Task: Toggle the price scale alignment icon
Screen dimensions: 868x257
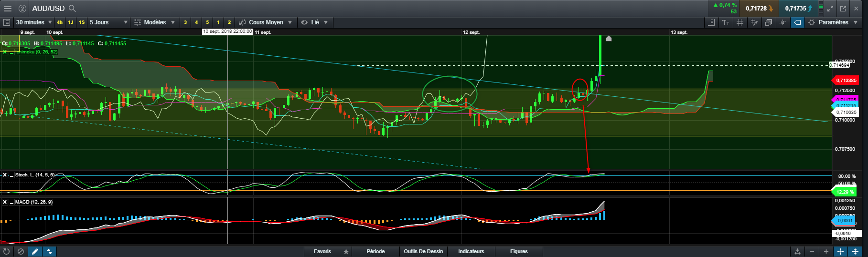Action: (x=711, y=22)
